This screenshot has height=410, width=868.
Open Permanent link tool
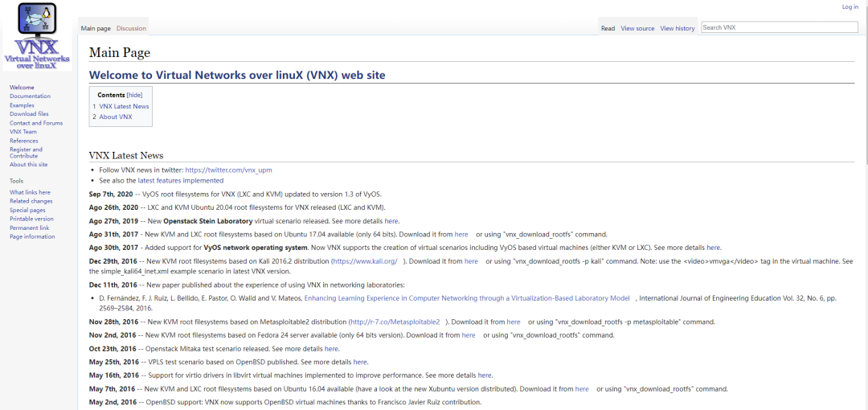tap(30, 228)
